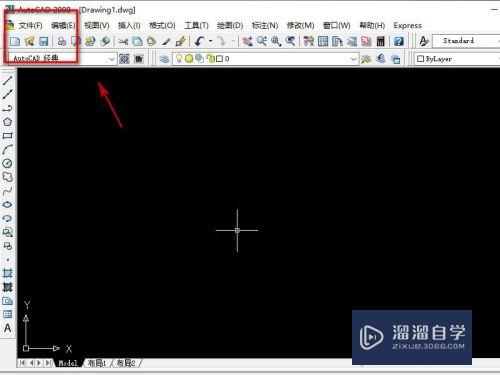Viewport: 500px width, 375px height.
Task: Click the blue Help question mark icon
Action: click(399, 41)
